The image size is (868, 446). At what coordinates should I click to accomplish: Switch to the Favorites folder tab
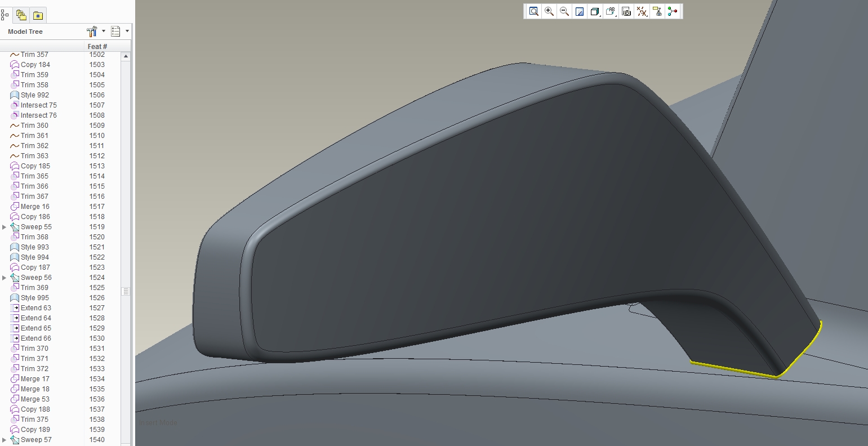[x=38, y=15]
